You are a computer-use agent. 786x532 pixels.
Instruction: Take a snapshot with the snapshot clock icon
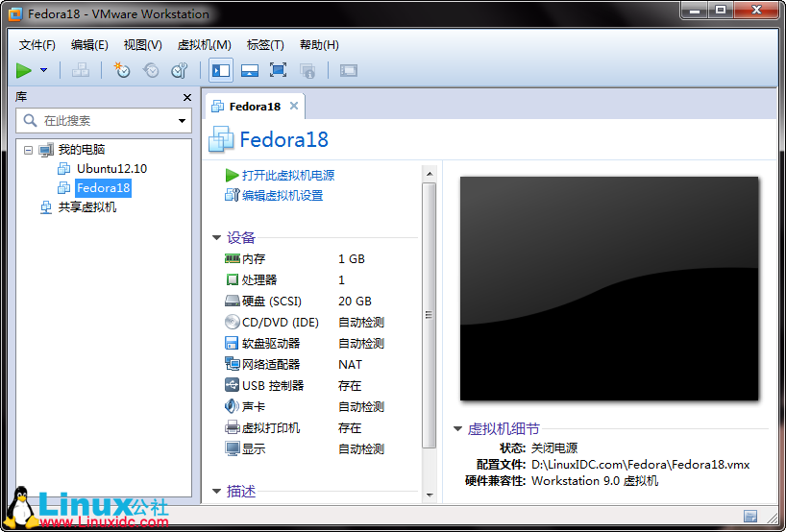tap(122, 71)
